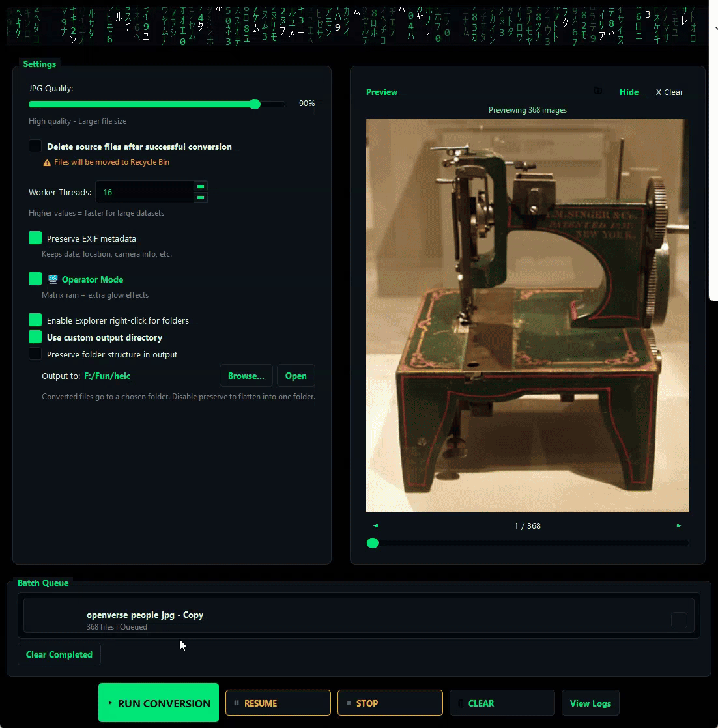
Task: Toggle Operator Mode off
Action: pos(35,279)
